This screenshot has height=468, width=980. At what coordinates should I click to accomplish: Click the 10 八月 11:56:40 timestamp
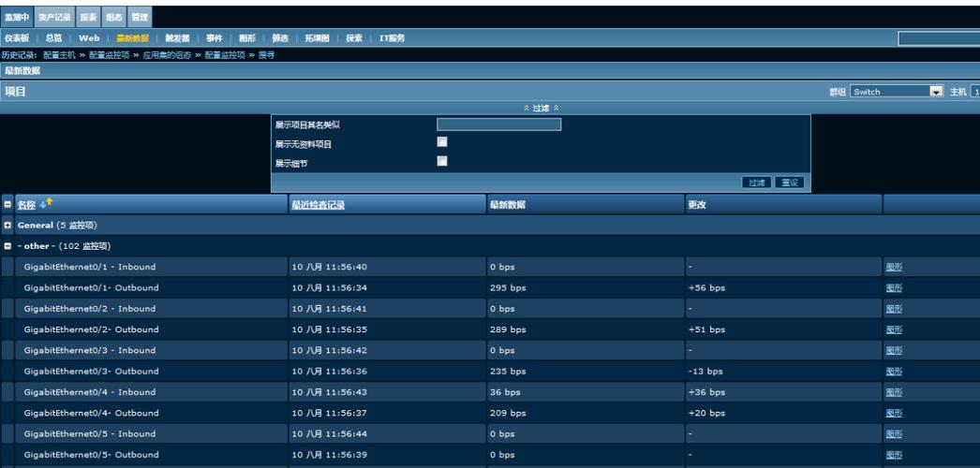[x=330, y=267]
